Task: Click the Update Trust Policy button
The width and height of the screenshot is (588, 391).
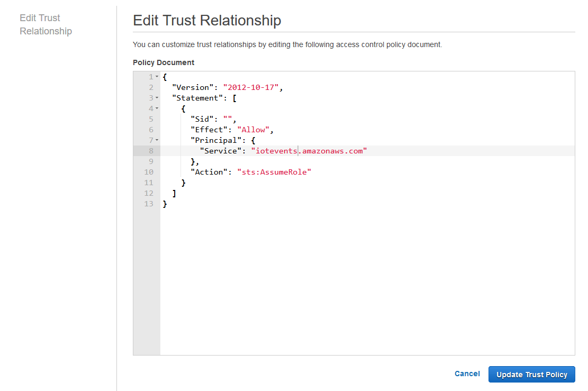Action: point(531,375)
